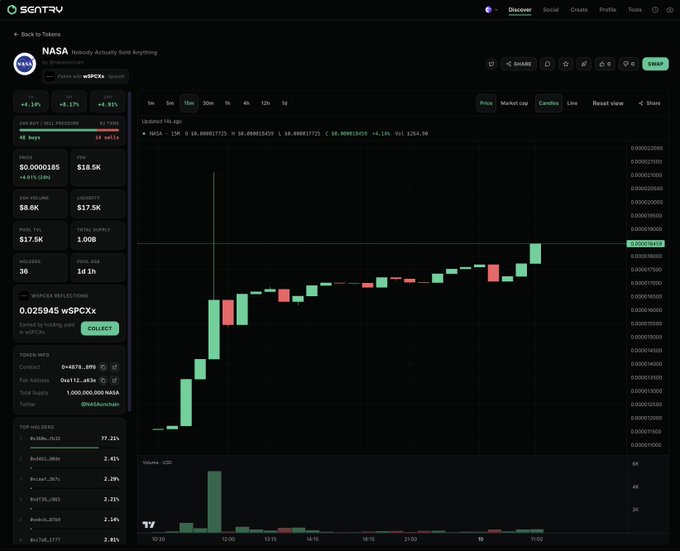The height and width of the screenshot is (551, 680).
Task: Click the TradingView logo on chart
Action: coord(149,525)
